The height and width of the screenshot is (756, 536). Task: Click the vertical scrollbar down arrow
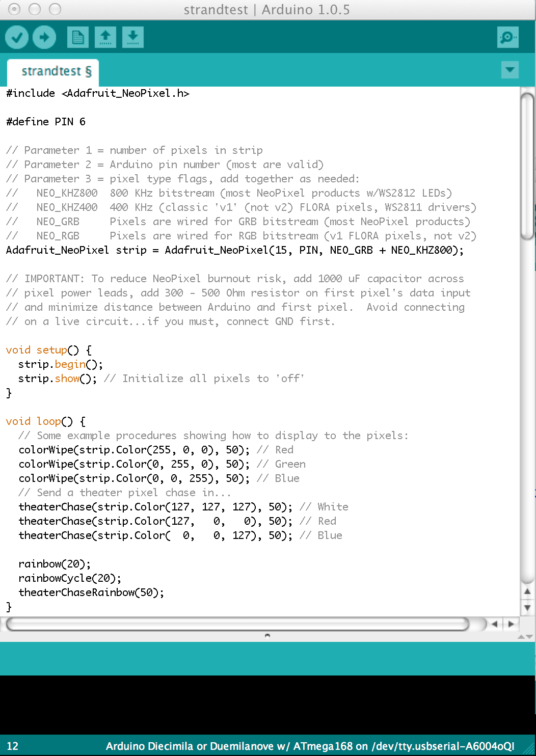[x=527, y=607]
